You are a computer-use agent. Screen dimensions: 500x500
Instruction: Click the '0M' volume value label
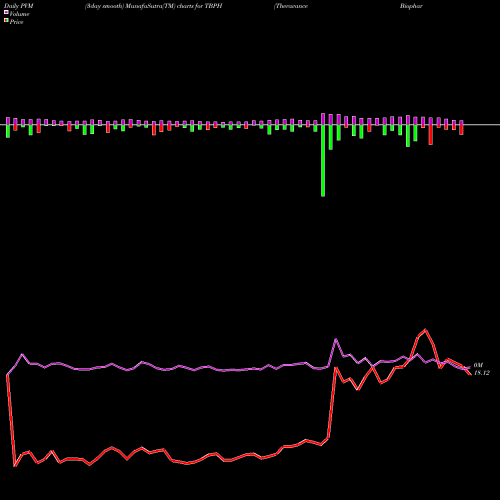point(478,365)
